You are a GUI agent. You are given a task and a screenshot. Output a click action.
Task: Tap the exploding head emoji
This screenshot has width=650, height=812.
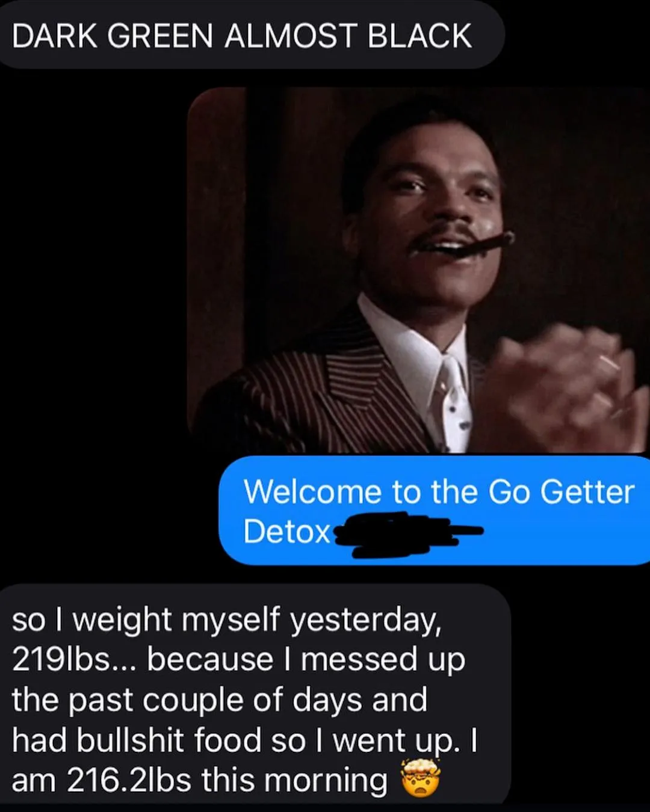pos(421,778)
